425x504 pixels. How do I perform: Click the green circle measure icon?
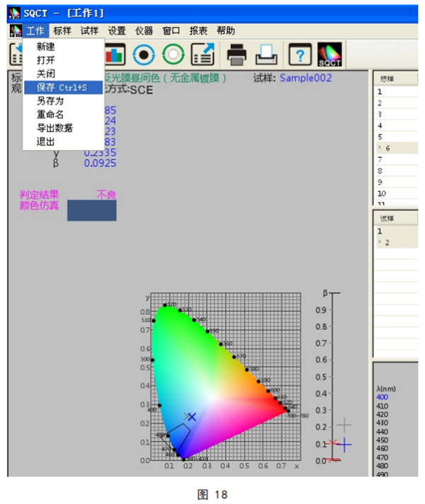(x=174, y=54)
